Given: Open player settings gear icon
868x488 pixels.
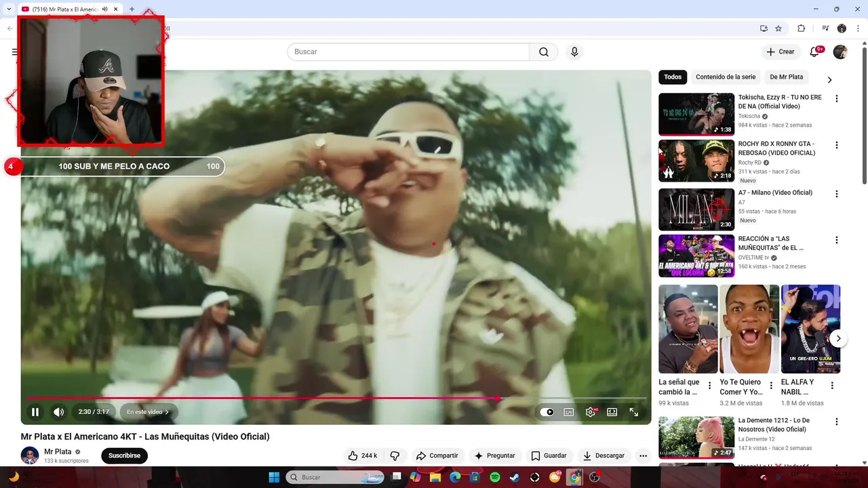Looking at the screenshot, I should point(591,412).
